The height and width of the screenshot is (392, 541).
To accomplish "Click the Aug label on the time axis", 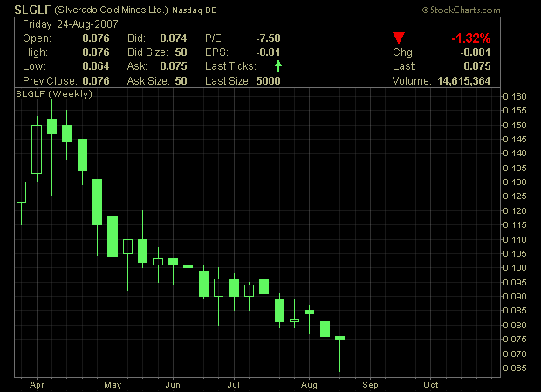I will click(x=309, y=385).
